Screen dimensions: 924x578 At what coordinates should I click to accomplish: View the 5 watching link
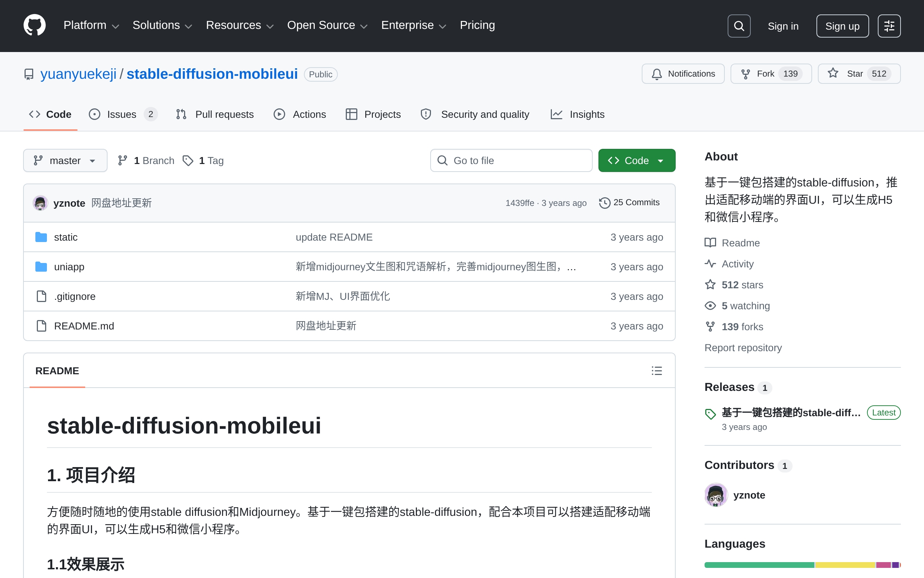point(737,306)
